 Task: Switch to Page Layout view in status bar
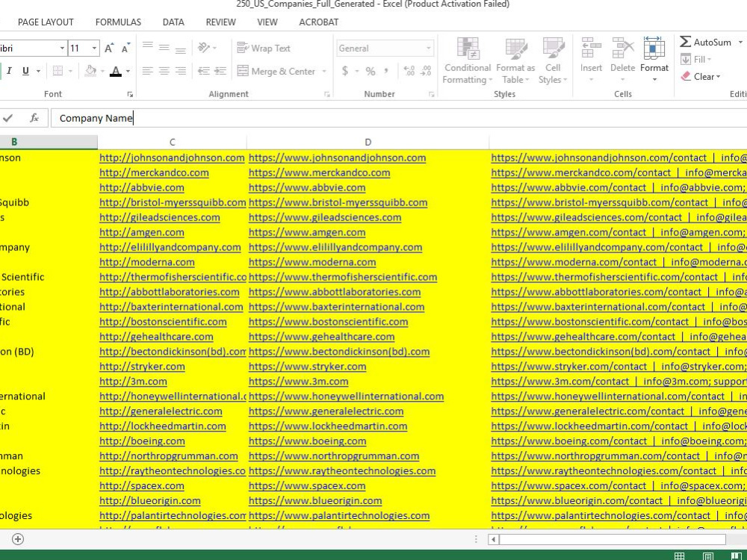(x=708, y=556)
